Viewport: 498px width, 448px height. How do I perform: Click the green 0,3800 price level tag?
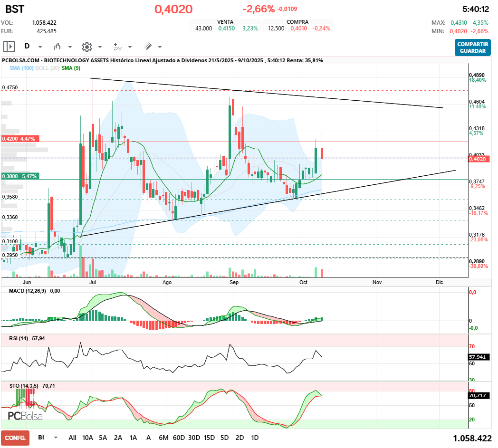[x=19, y=176]
